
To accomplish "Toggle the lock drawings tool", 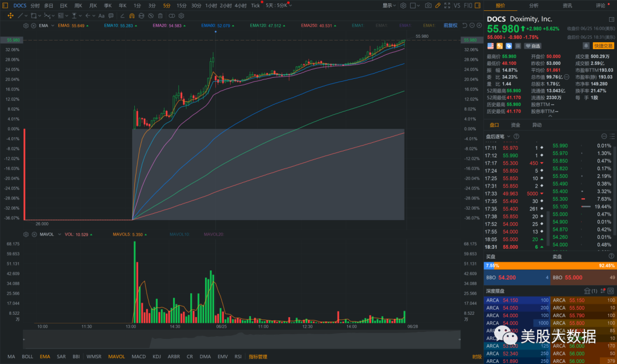I will pyautogui.click(x=141, y=16).
